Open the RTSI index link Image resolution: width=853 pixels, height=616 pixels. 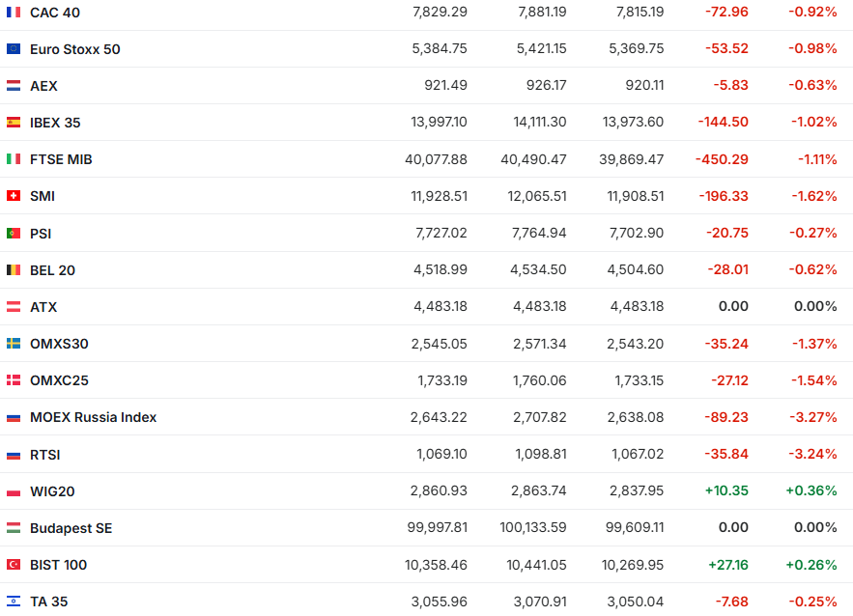point(45,455)
